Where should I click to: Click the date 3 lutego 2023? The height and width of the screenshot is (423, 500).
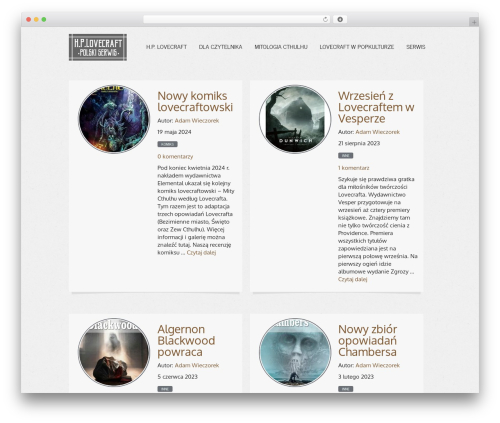[x=356, y=377]
